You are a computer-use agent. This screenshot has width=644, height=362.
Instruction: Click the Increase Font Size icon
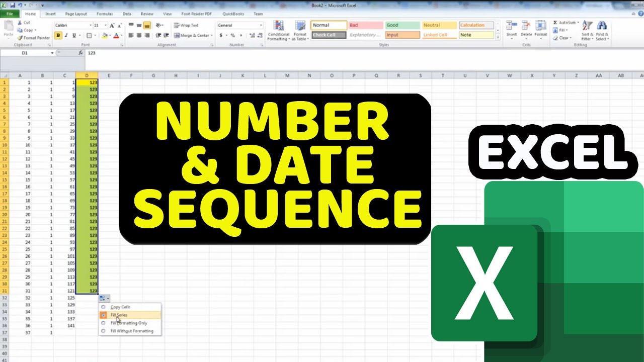(x=112, y=25)
